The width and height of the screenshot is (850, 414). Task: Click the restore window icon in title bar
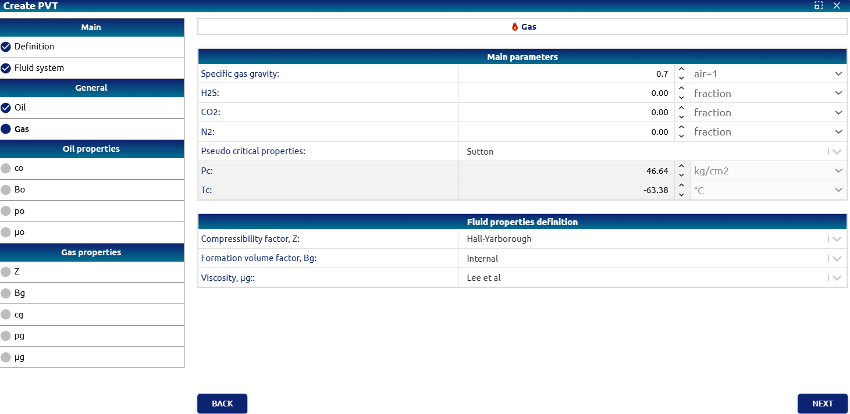[x=819, y=6]
